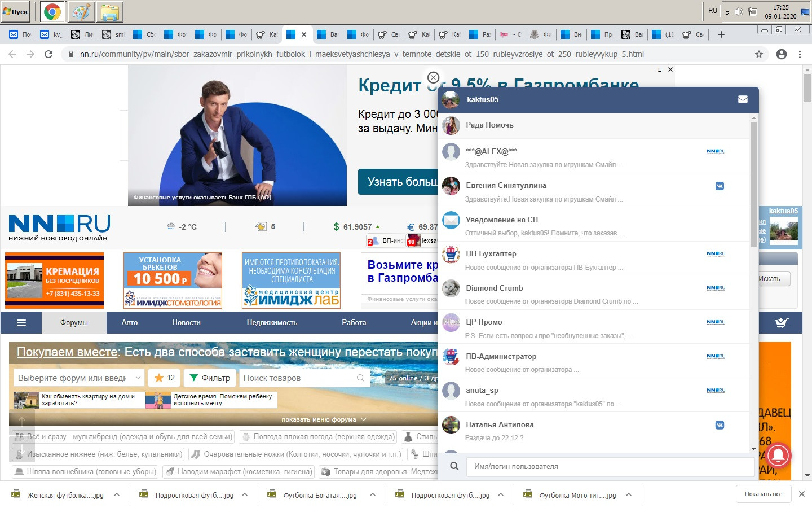Open Уведомление на СП conversation
The width and height of the screenshot is (812, 508).
(x=594, y=225)
